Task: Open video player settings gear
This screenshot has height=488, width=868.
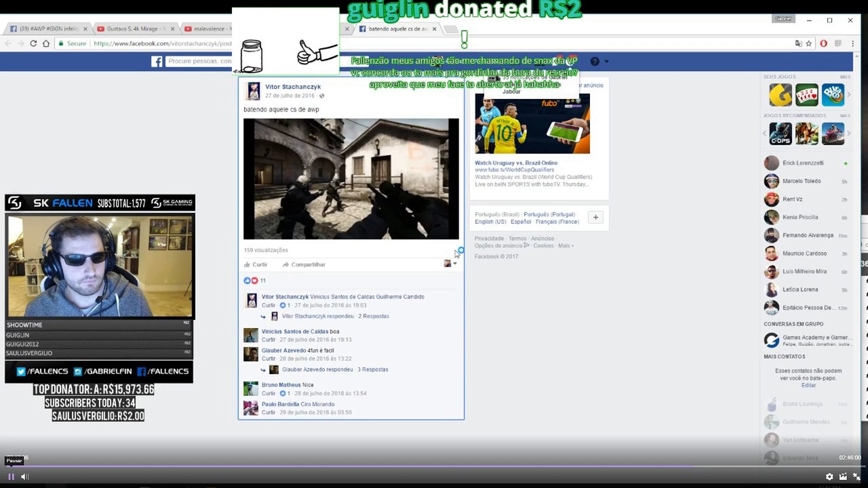Action: tap(829, 476)
